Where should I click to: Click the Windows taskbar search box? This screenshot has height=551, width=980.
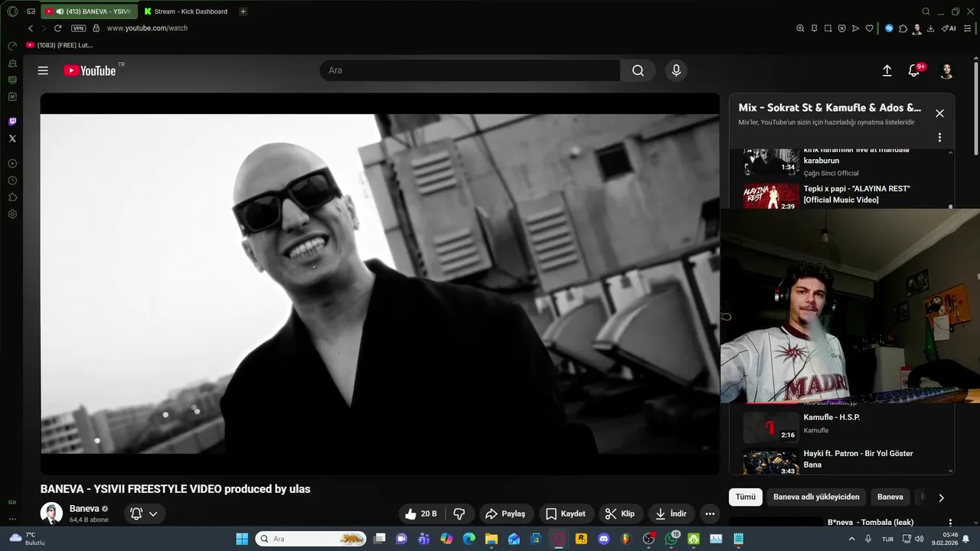coord(312,539)
